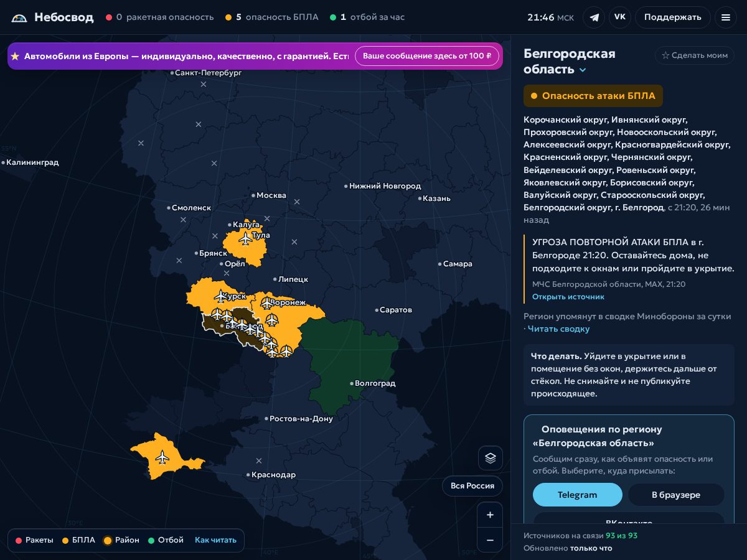Click the Отбой legend item

point(166,540)
